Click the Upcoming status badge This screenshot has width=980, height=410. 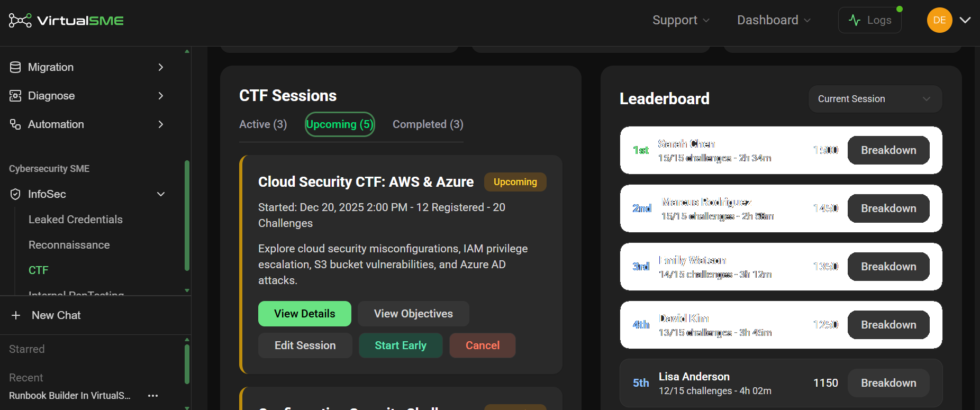(515, 182)
